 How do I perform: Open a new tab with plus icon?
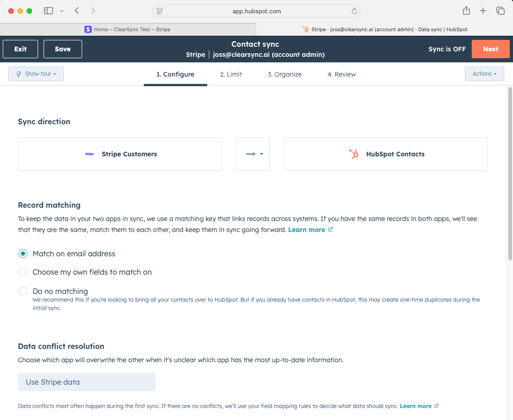tap(483, 11)
